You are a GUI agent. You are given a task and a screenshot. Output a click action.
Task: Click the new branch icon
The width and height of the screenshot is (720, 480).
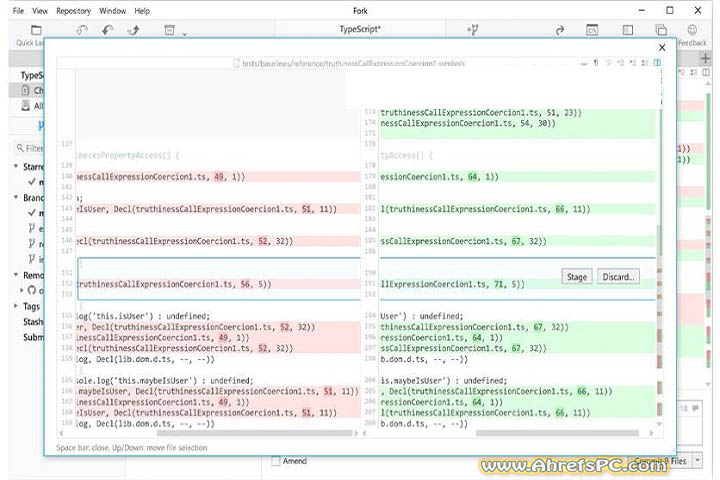472,30
